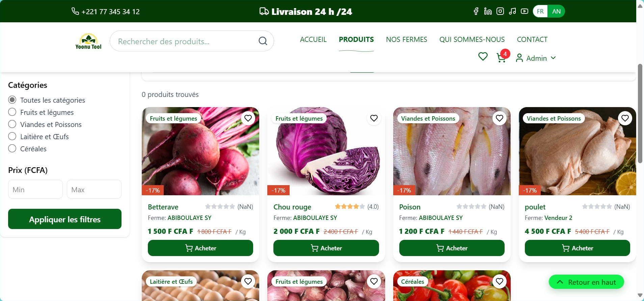
Task: Click Acheter for the poulet product
Action: pyautogui.click(x=577, y=248)
